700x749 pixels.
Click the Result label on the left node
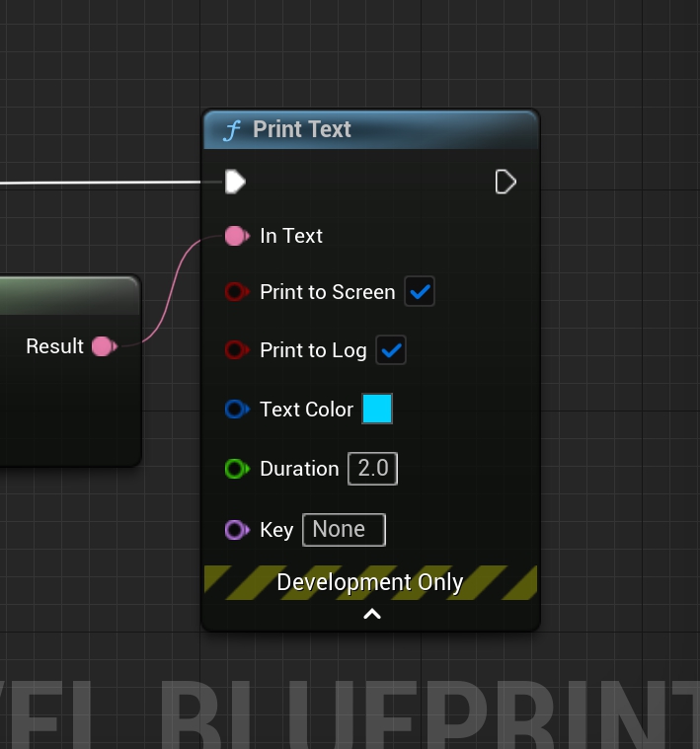click(x=55, y=346)
